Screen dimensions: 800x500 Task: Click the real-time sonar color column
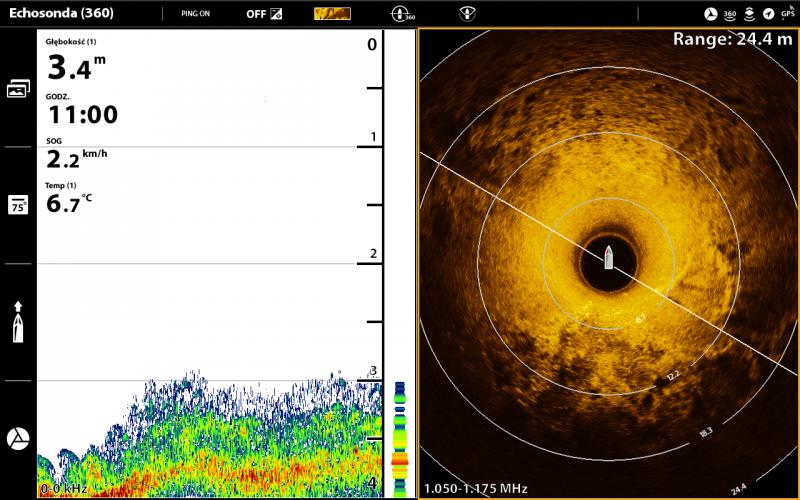399,438
